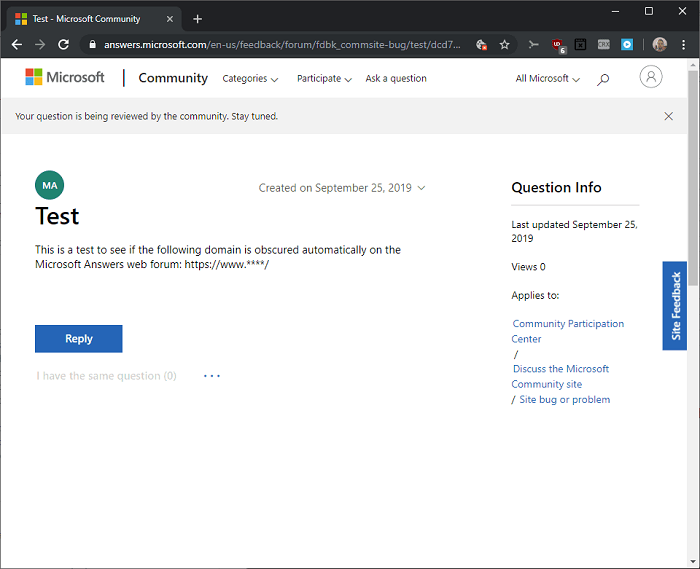Expand the Categories menu
The height and width of the screenshot is (569, 700).
tap(250, 79)
